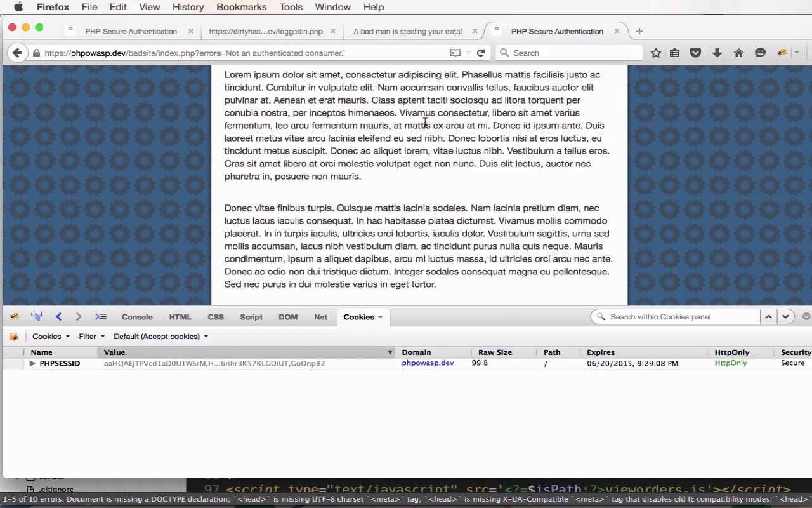812x508 pixels.
Task: Open the Filter dropdown in Cookies panel
Action: tap(92, 337)
